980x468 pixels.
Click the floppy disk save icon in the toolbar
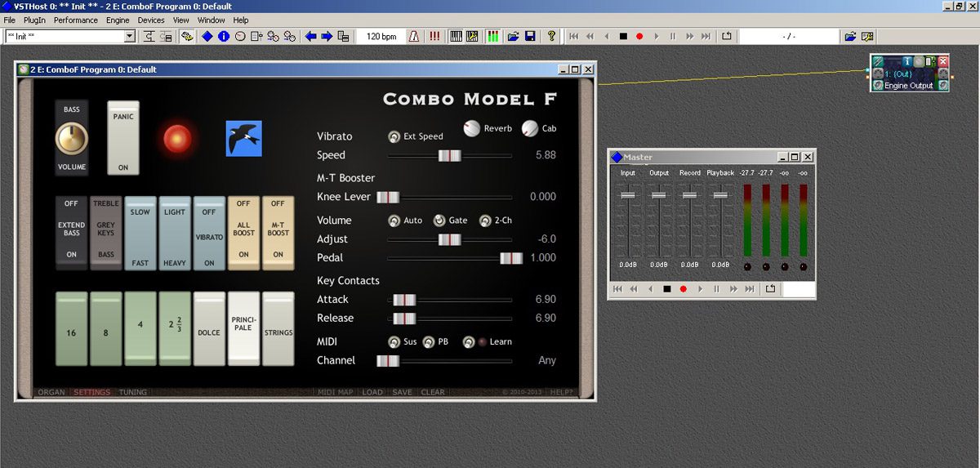530,36
